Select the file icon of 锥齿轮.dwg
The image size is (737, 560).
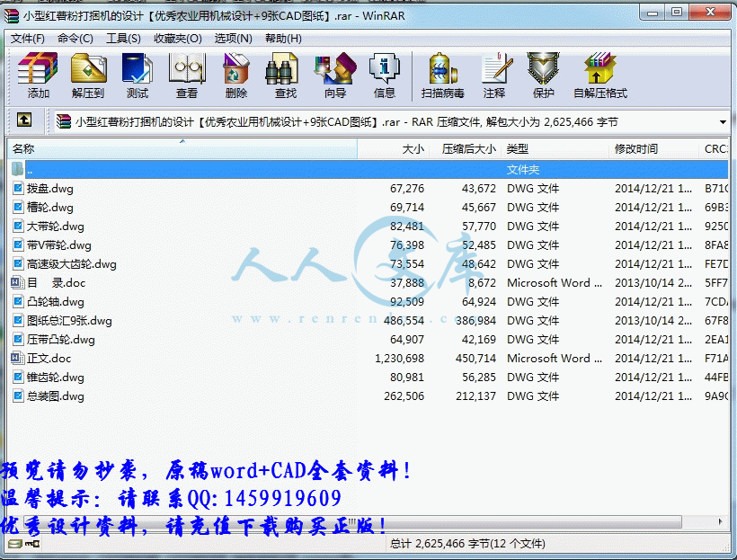[x=18, y=378]
